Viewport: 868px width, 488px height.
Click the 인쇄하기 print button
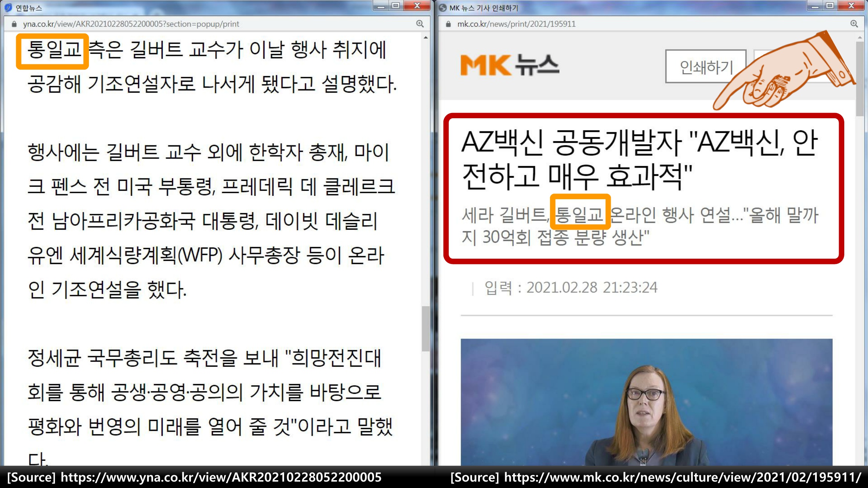pos(706,66)
